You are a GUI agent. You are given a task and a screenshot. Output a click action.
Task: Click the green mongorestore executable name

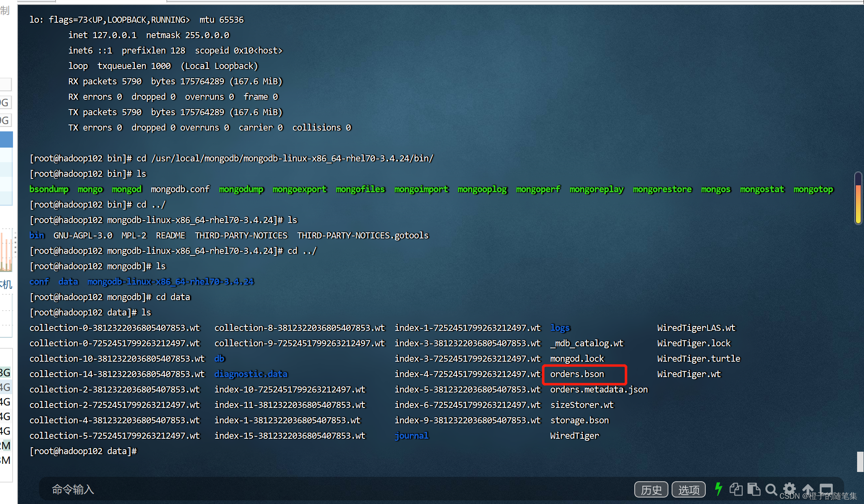662,189
